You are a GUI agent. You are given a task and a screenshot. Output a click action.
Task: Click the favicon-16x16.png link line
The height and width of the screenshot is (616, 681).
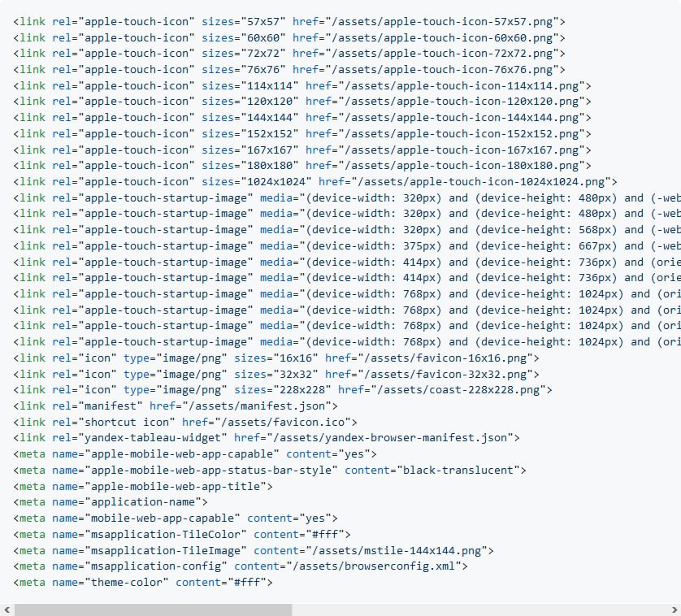[276, 358]
